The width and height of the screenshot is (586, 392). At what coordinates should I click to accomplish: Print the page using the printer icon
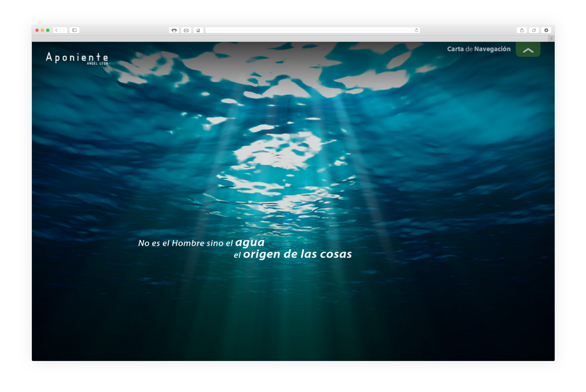[174, 30]
